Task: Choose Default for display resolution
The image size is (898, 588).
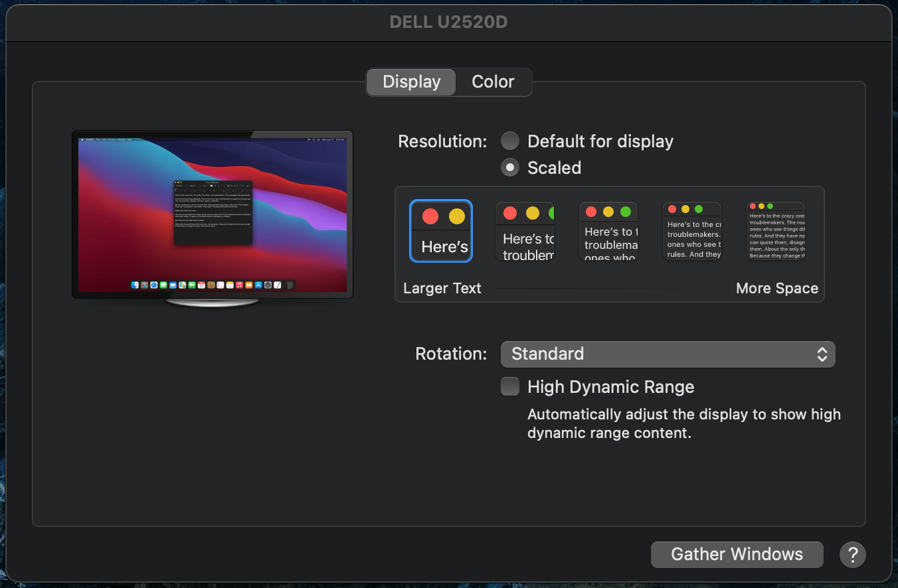Action: (509, 141)
